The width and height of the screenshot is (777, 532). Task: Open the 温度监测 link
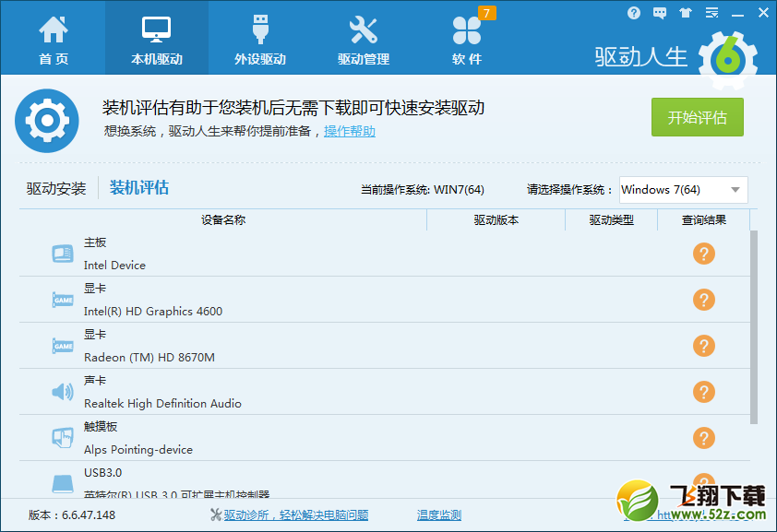coord(439,515)
